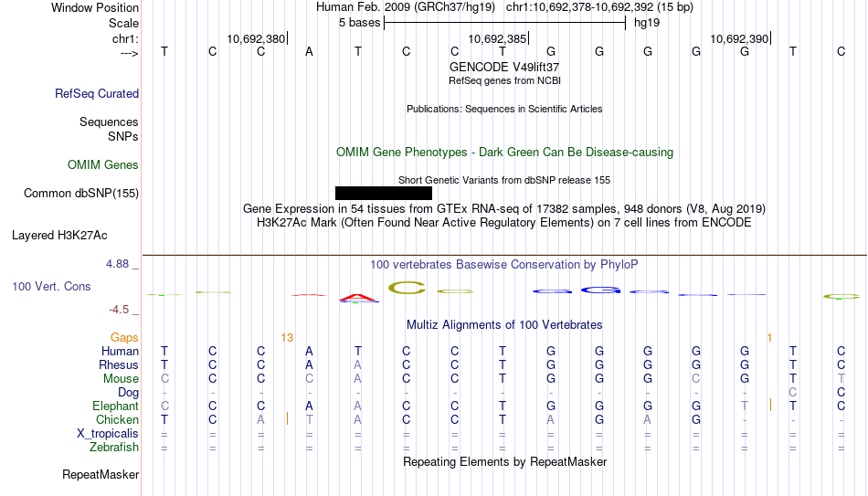Click the black dbSNP variant block
Screen dimensions: 868x496
coord(384,194)
